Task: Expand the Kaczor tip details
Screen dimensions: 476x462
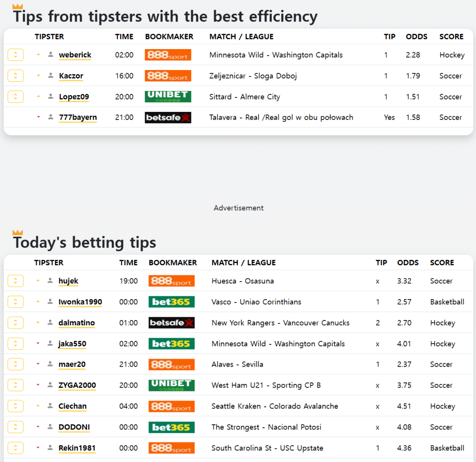Action: (x=16, y=76)
